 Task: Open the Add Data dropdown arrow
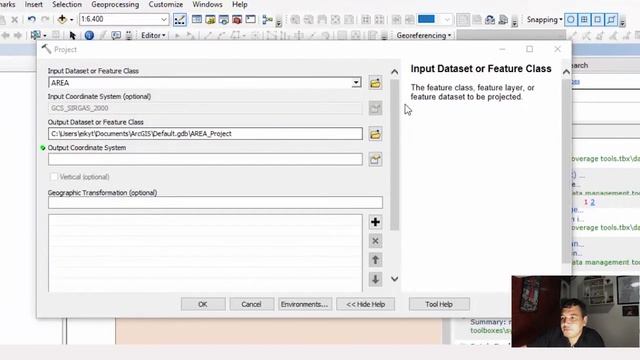pyautogui.click(x=71, y=20)
